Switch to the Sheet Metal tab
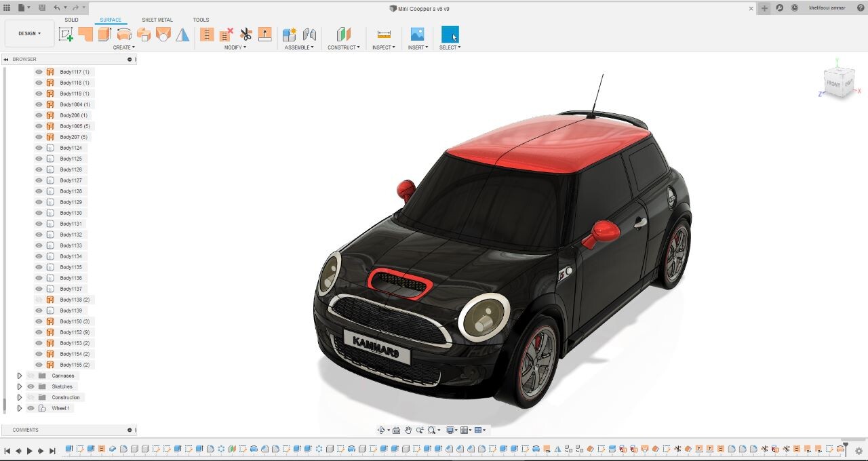The height and width of the screenshot is (461, 868). (157, 20)
